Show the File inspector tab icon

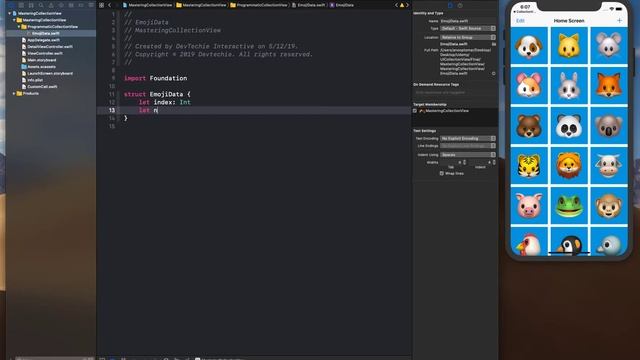tap(451, 5)
